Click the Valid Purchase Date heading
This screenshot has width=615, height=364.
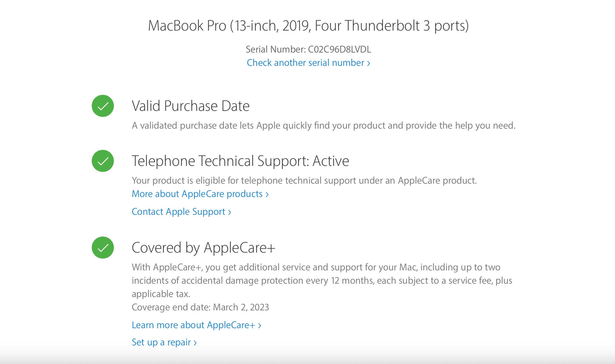tap(190, 106)
